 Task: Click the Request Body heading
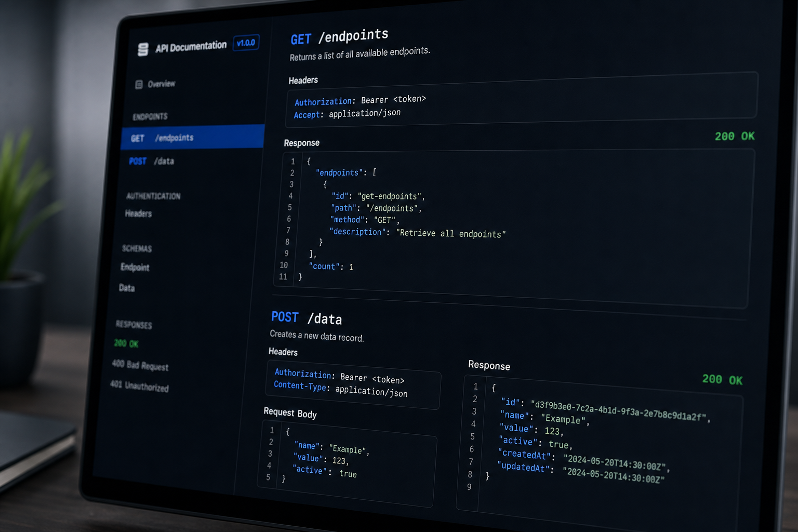click(290, 413)
